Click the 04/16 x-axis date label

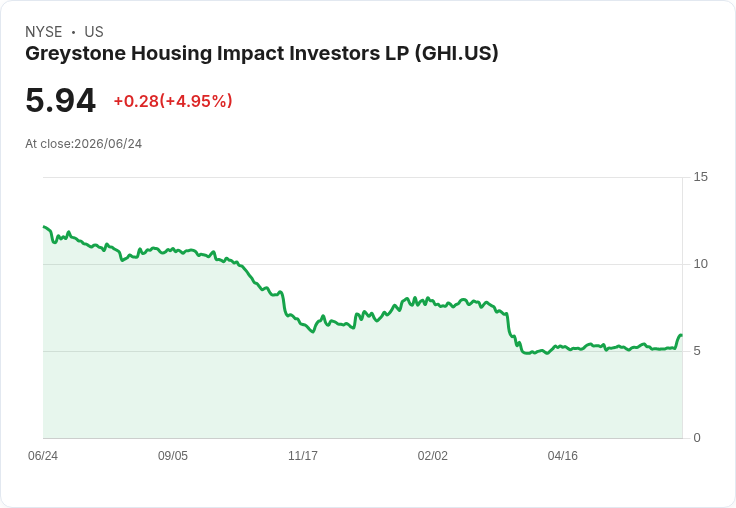pyautogui.click(x=562, y=456)
